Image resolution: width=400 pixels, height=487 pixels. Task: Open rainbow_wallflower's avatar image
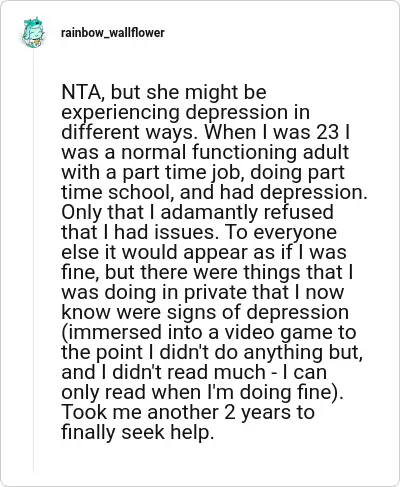coord(33,33)
